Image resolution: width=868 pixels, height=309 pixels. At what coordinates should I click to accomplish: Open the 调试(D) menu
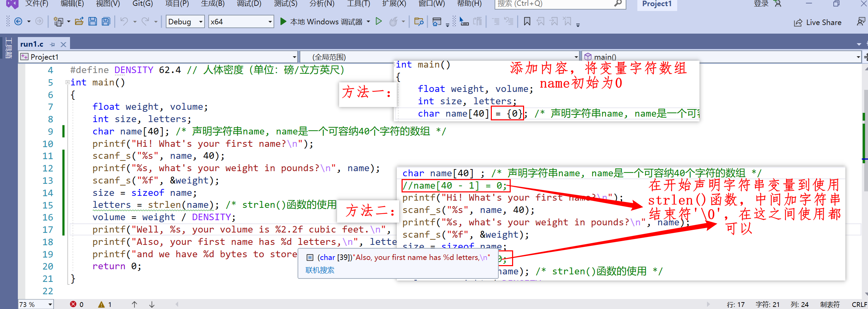(249, 4)
